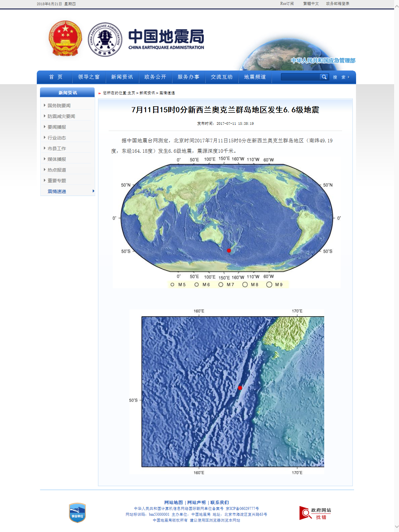Open the 服务办事 navigation menu
Viewport: 399px width, 532px height.
click(x=188, y=77)
